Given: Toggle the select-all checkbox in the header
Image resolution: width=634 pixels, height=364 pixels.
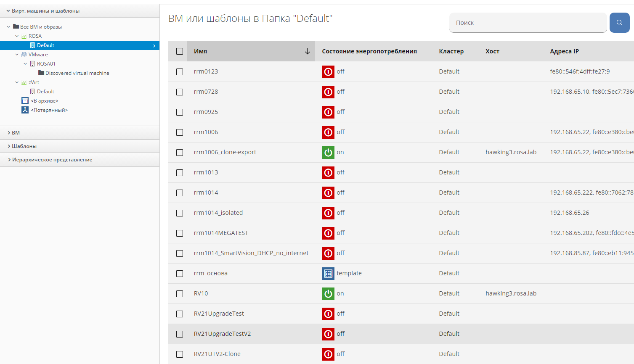Looking at the screenshot, I should tap(180, 51).
